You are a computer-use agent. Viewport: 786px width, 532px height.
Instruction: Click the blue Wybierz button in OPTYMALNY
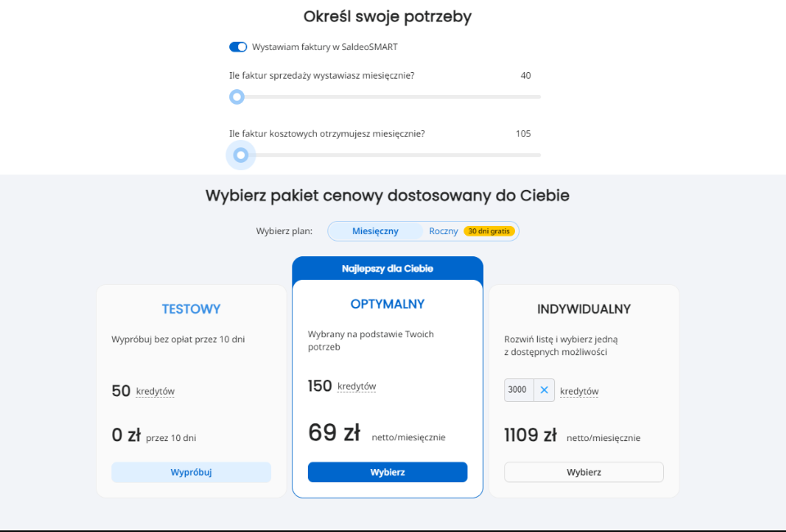[x=387, y=472]
